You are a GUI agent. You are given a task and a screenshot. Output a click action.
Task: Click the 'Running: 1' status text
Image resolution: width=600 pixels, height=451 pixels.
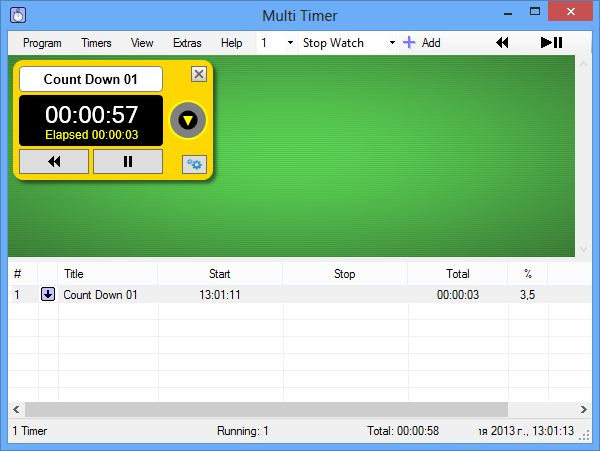pyautogui.click(x=243, y=431)
